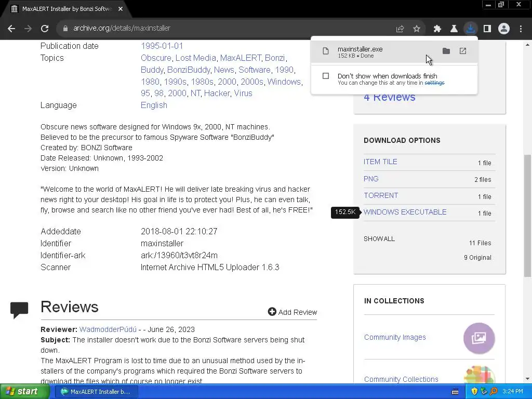Image resolution: width=532 pixels, height=399 pixels.
Task: Click the maxinstaller.exe download entry
Action: [x=394, y=52]
